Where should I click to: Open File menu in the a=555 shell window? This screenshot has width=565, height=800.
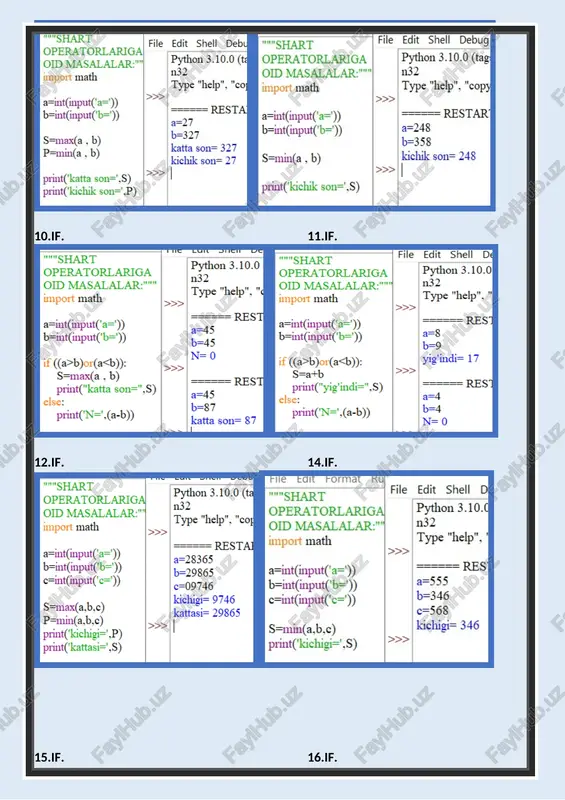[x=399, y=490]
